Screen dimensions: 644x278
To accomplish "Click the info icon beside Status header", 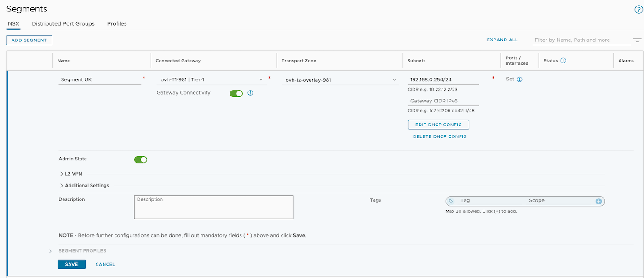I will pyautogui.click(x=563, y=61).
